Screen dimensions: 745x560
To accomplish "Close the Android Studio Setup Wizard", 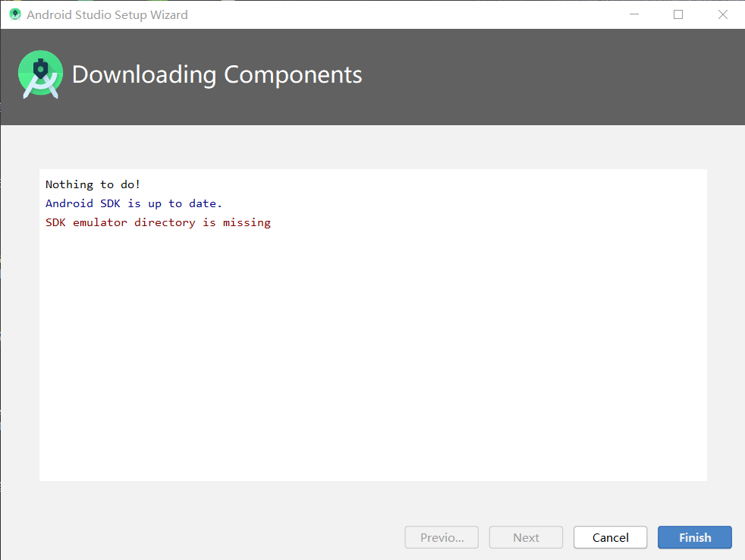I will click(722, 14).
